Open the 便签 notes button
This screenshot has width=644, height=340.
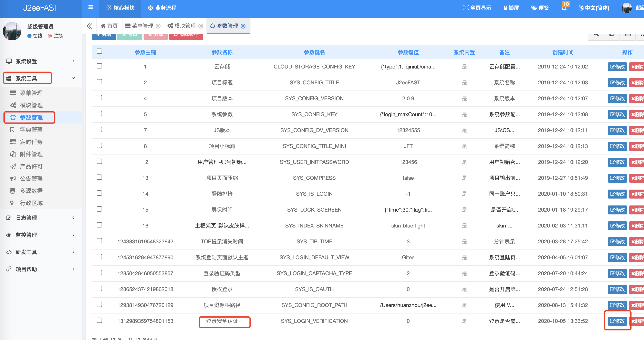pos(540,8)
